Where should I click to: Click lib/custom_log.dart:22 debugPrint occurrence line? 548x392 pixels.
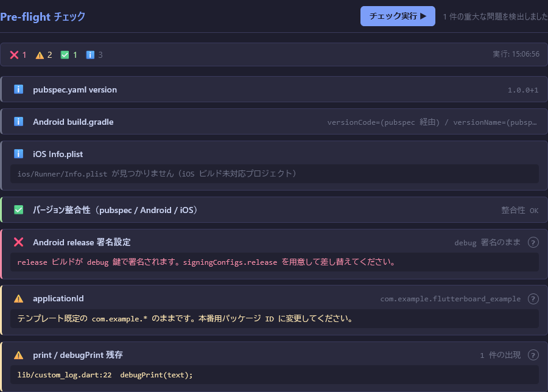(x=105, y=374)
